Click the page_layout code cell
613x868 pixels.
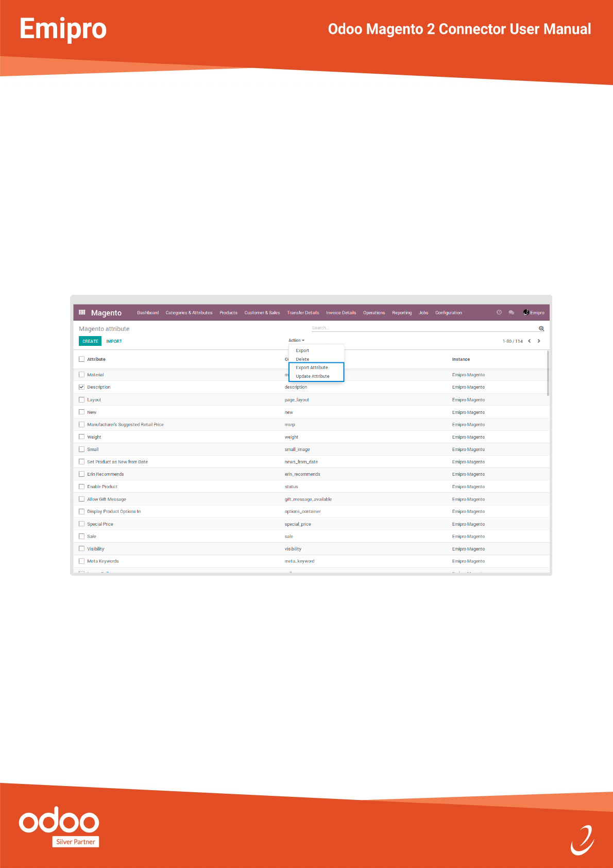297,400
